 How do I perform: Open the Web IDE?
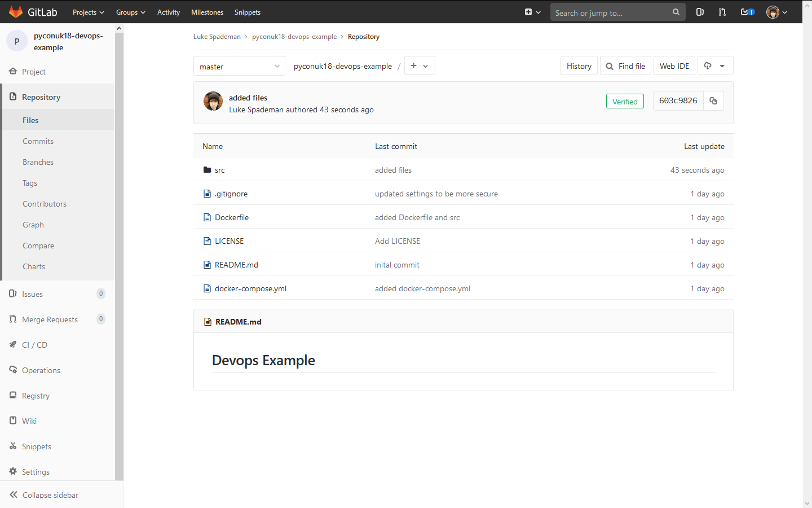tap(674, 66)
